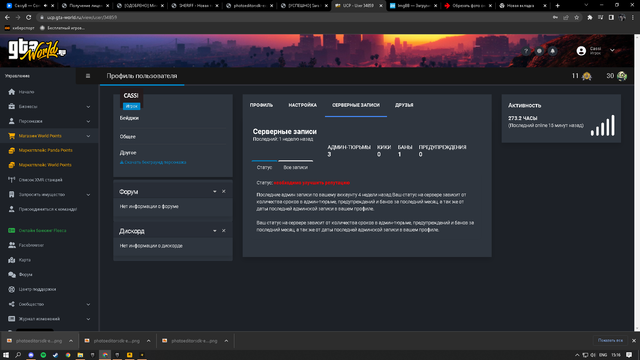This screenshot has width=640, height=360.
Task: Click the Показать все downloads button
Action: [610, 340]
